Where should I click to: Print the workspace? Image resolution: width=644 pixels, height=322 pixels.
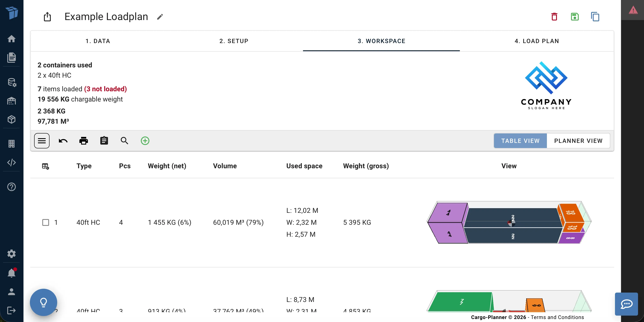click(x=83, y=141)
